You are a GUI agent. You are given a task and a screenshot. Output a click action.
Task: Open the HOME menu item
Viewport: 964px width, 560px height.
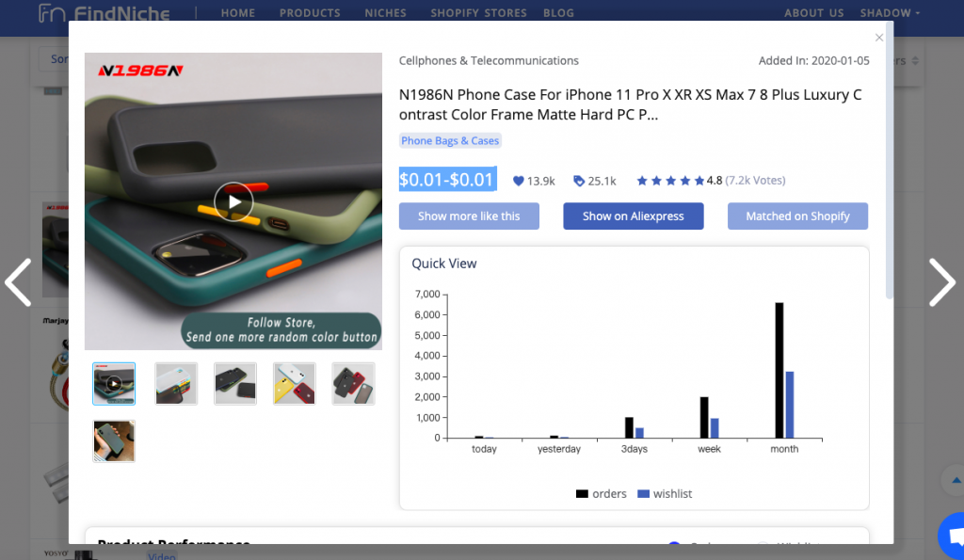[238, 13]
